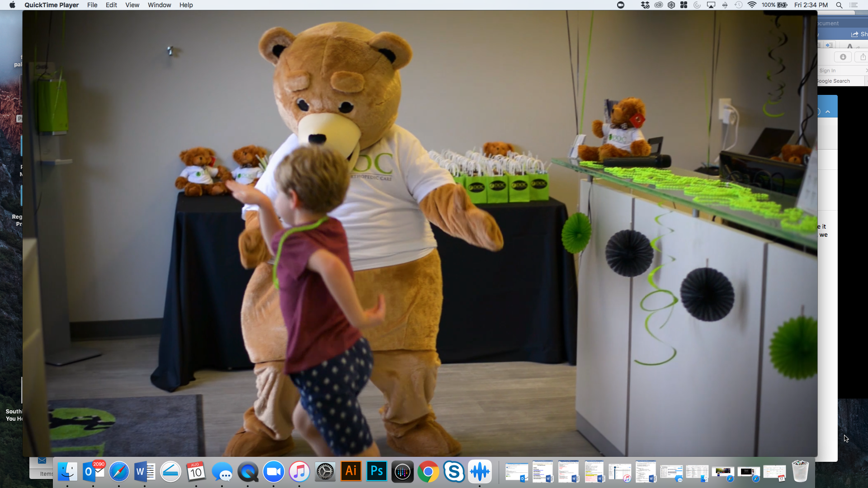Collapse the blue panel chevron at right
This screenshot has height=488, width=868.
828,112
